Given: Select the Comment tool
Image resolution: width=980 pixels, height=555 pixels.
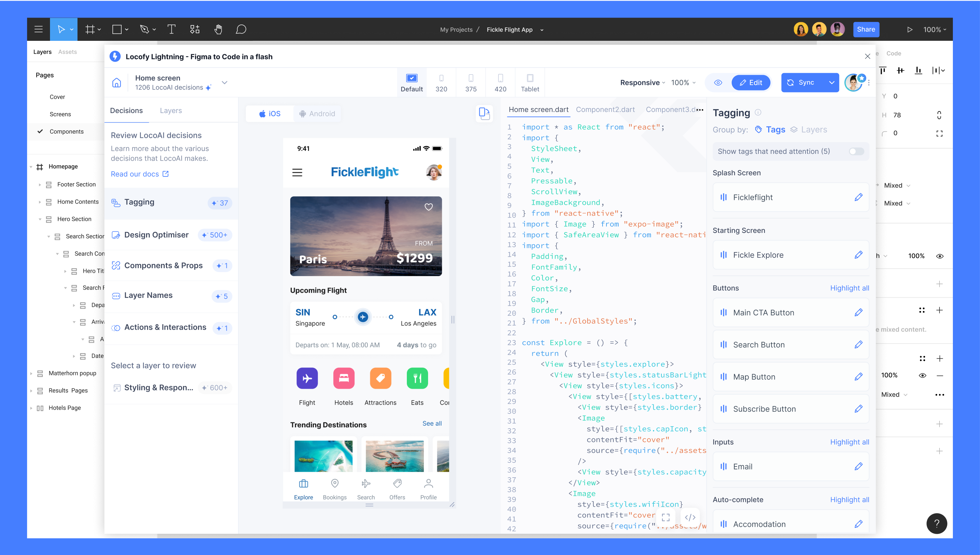Looking at the screenshot, I should tap(241, 29).
